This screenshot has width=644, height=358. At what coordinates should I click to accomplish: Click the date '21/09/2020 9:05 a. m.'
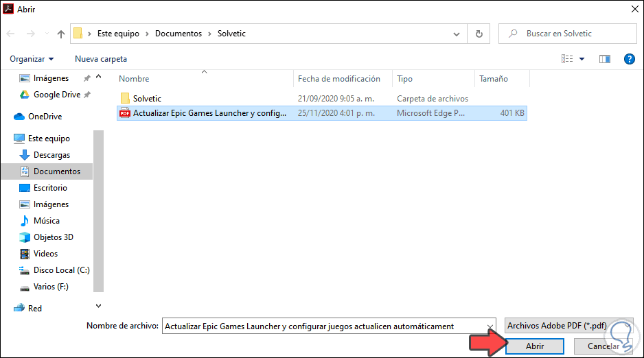click(336, 99)
